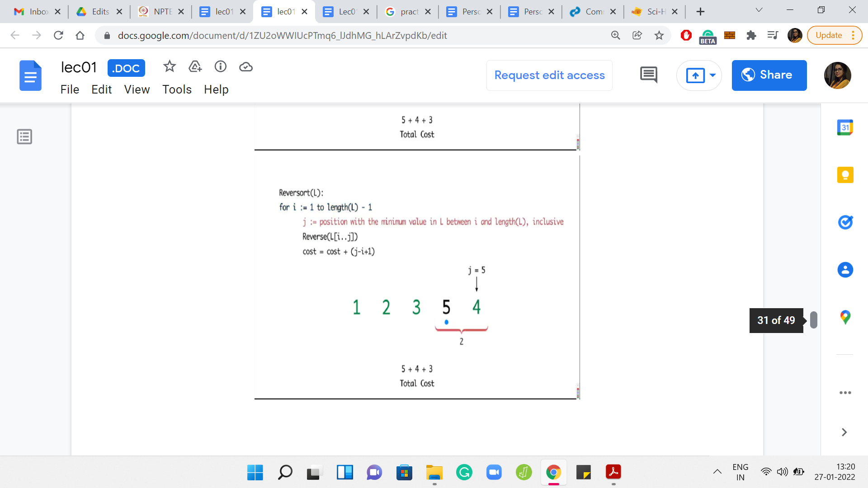Open the tab search chevron
Screen dimensions: 868x488
coord(759,11)
